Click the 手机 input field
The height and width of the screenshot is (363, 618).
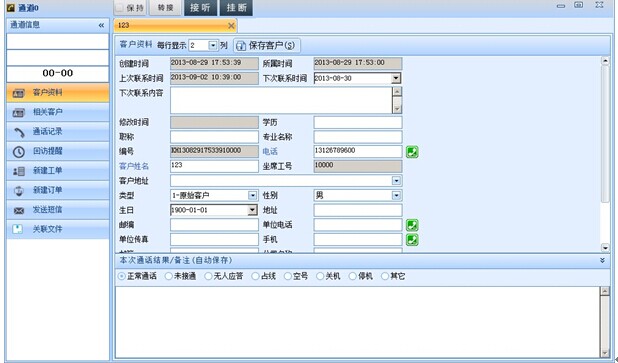(358, 239)
